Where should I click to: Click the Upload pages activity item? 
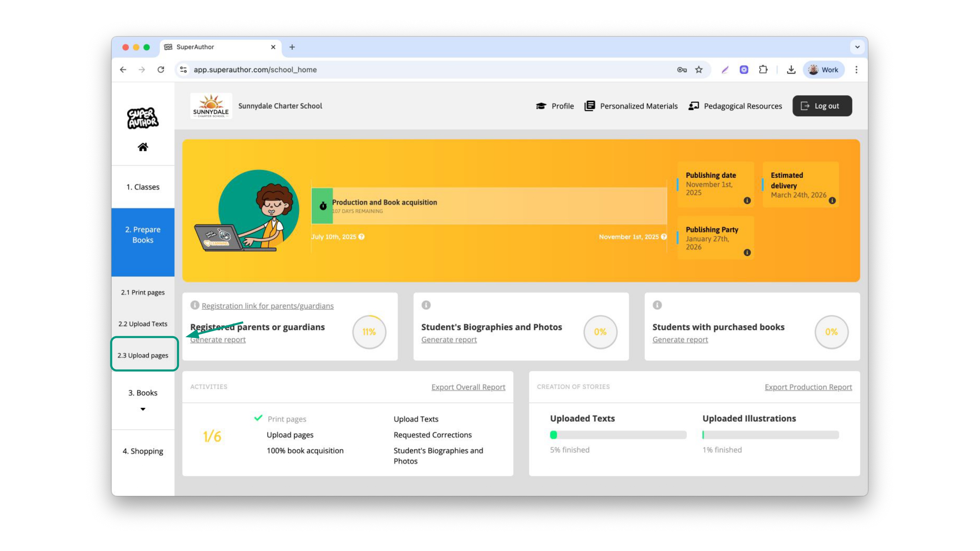(290, 435)
